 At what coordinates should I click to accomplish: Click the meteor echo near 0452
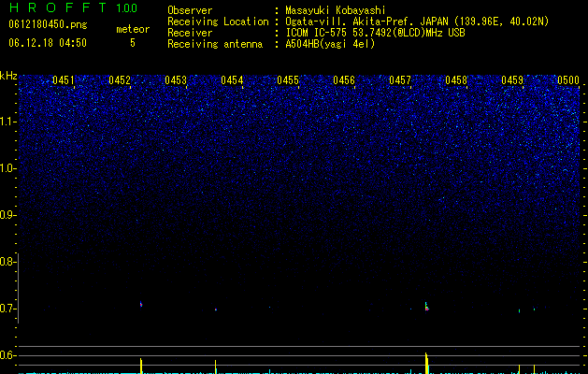pos(141,304)
